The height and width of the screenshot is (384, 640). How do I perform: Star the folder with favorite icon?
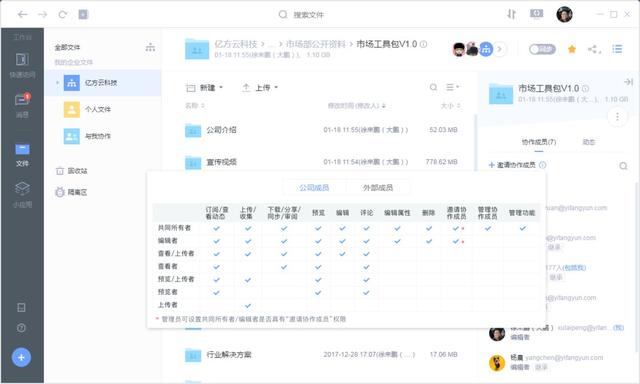point(572,49)
